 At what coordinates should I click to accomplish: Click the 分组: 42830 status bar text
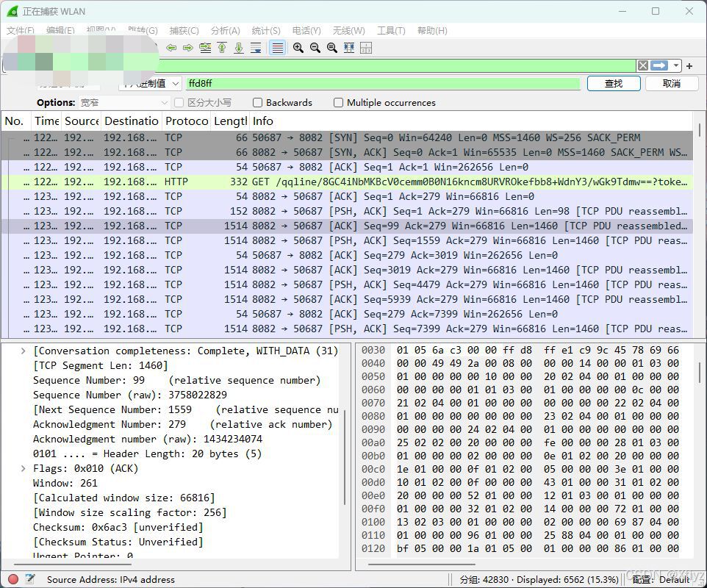tap(539, 579)
